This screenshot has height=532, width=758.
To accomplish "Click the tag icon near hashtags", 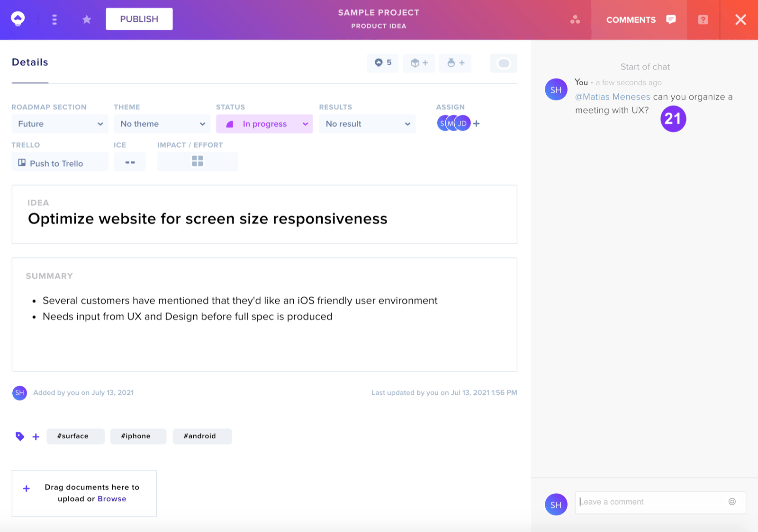I will [x=19, y=436].
